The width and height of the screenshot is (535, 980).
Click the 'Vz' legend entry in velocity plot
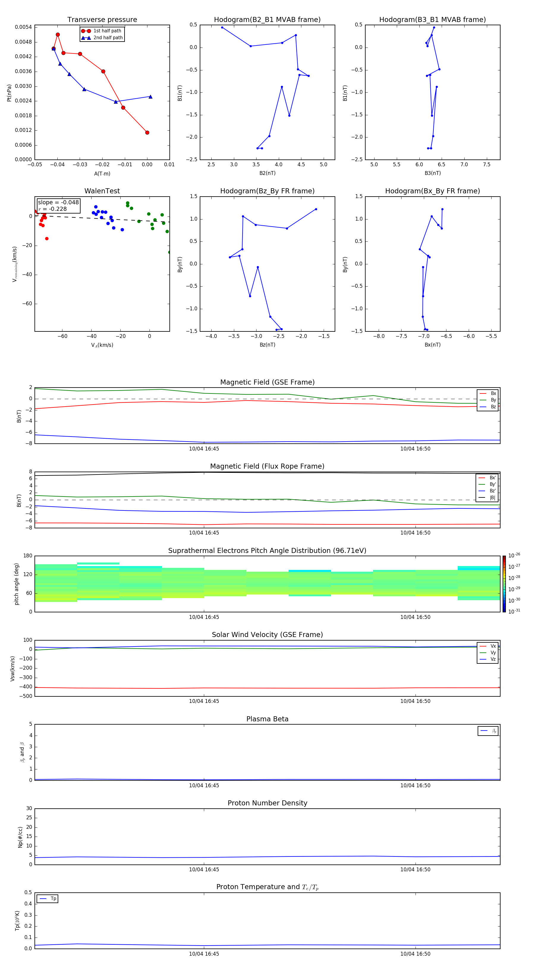[488, 659]
